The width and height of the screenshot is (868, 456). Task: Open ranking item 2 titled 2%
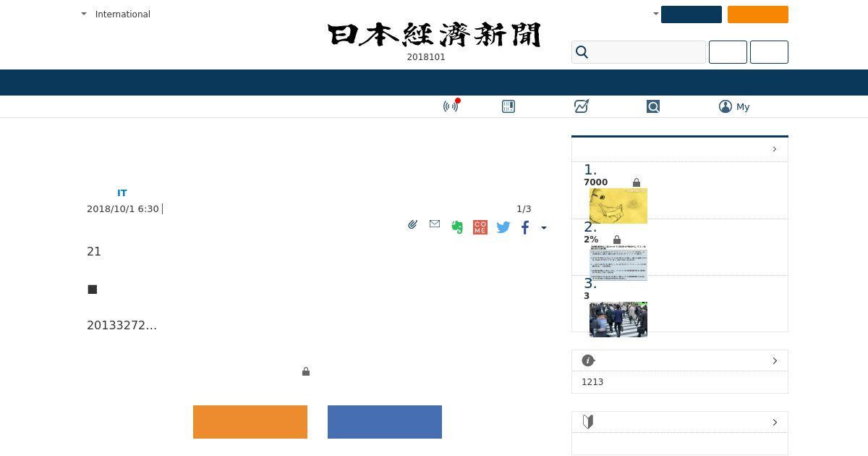click(x=591, y=240)
